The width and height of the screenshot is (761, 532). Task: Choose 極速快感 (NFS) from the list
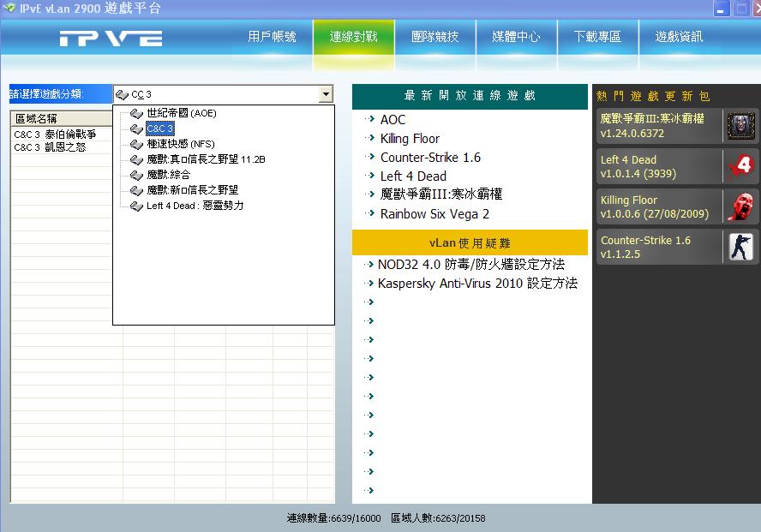[x=181, y=145]
